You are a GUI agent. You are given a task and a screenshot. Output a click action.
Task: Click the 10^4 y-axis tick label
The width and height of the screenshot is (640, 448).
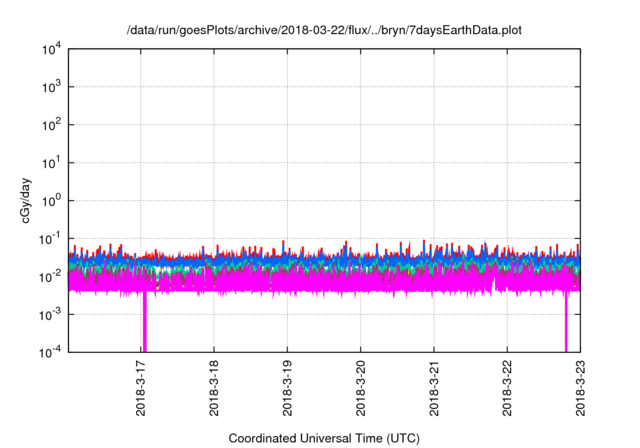point(51,49)
